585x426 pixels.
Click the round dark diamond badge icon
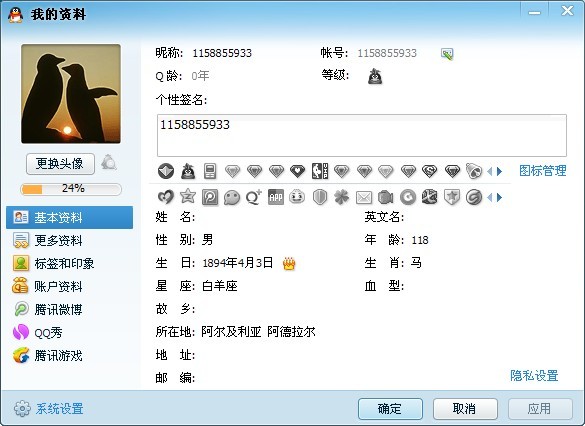click(166, 171)
